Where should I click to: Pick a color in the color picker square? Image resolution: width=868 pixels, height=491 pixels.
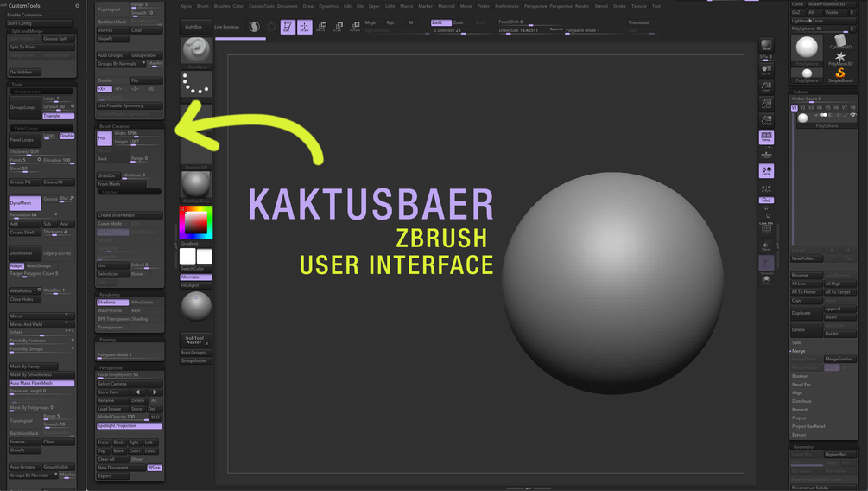196,223
